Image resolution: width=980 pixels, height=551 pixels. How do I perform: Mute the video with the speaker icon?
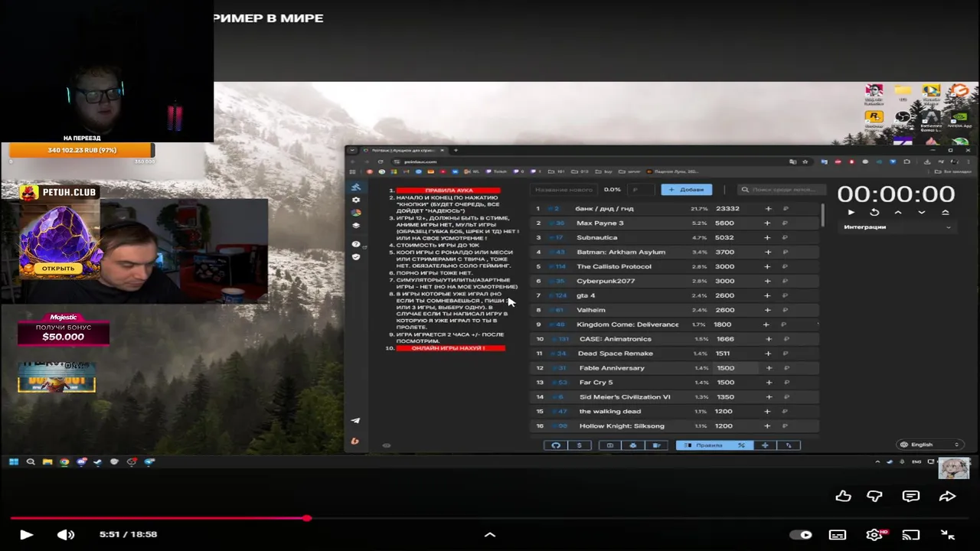click(66, 535)
